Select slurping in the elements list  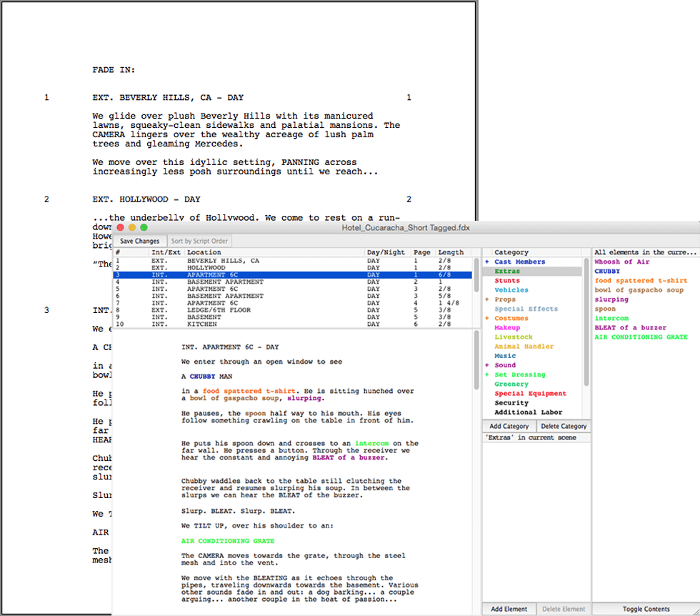click(x=611, y=299)
